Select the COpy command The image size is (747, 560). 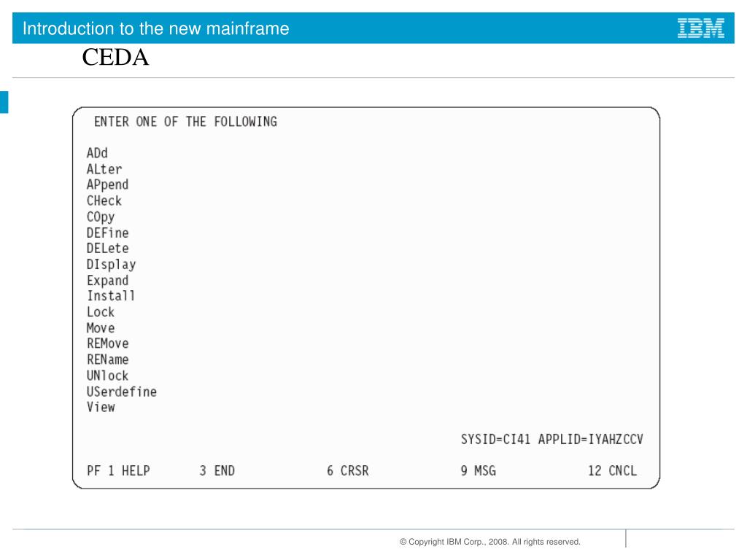(x=101, y=217)
